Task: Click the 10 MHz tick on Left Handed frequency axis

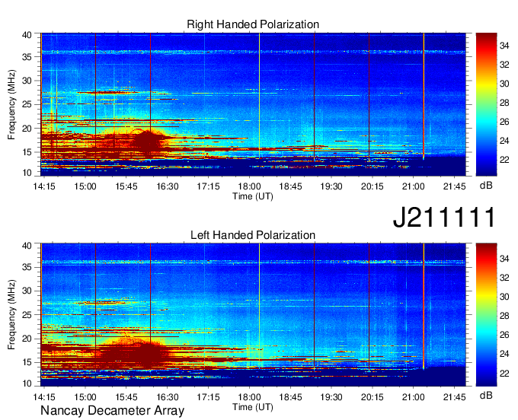Action: pos(27,383)
